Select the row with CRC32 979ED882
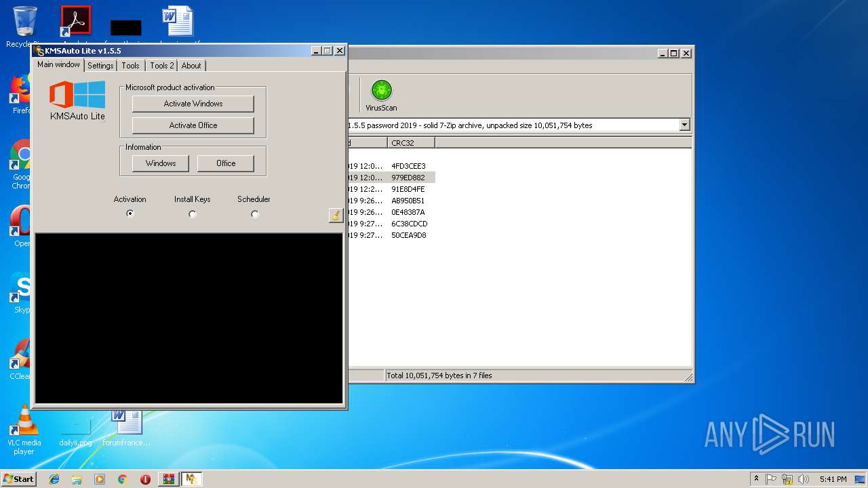868x488 pixels. click(391, 178)
